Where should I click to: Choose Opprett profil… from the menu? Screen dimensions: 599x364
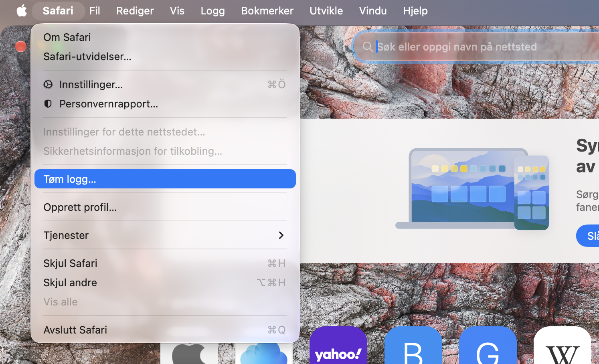click(165, 207)
